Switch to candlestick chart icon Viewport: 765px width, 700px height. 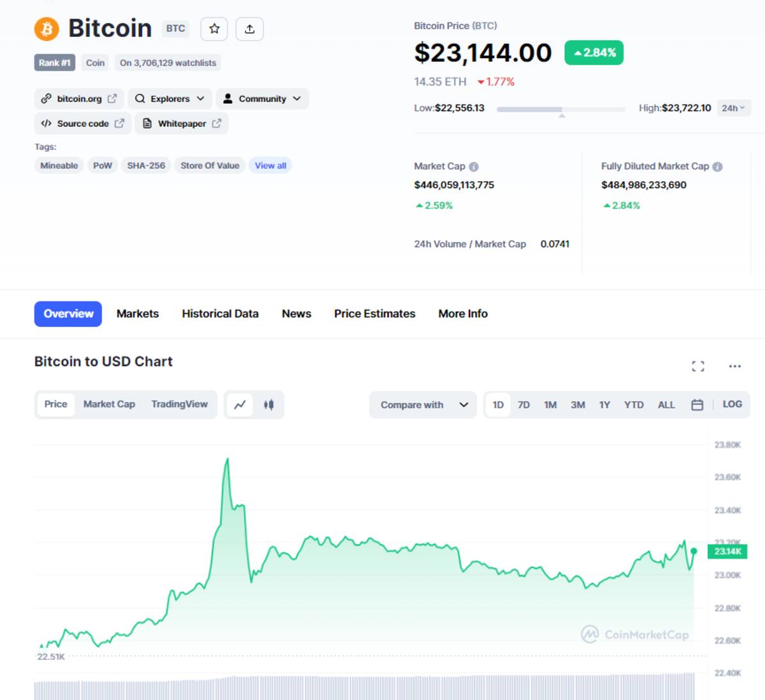tap(269, 405)
